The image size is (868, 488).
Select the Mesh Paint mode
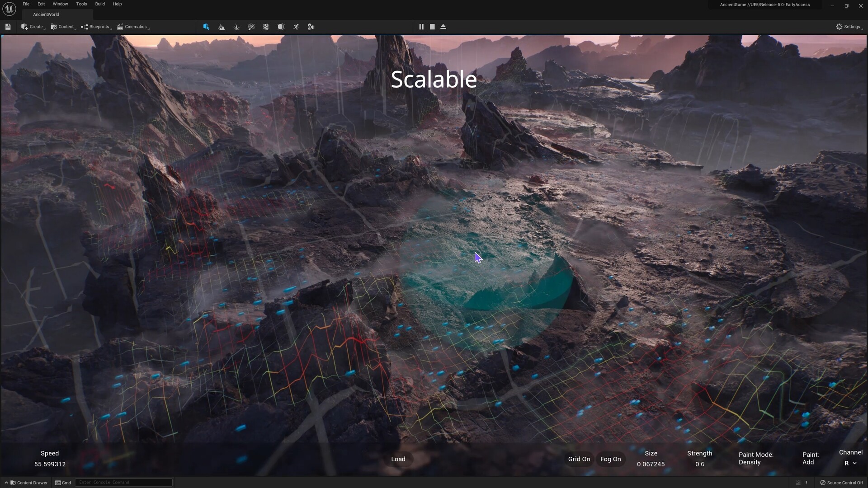251,27
